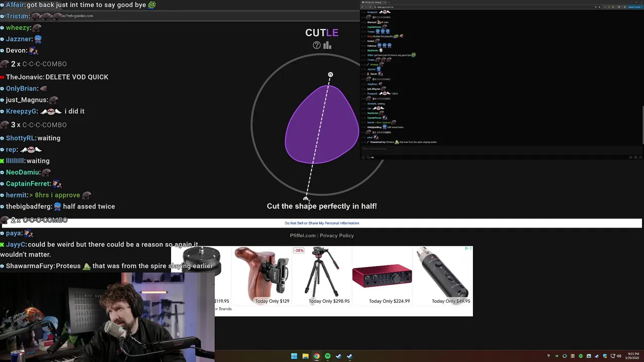644x362 pixels.
Task: Open Do Not Sell or Share link
Action: tap(322, 223)
